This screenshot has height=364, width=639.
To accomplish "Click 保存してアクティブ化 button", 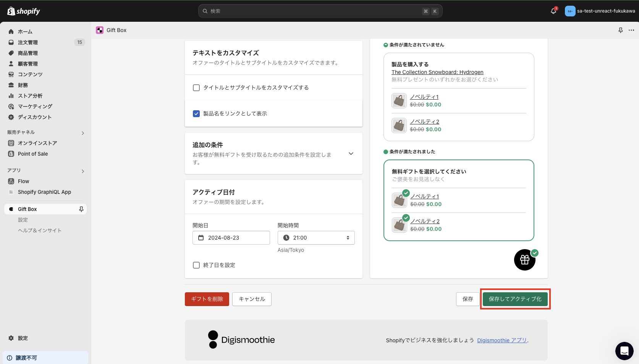I will [x=515, y=299].
